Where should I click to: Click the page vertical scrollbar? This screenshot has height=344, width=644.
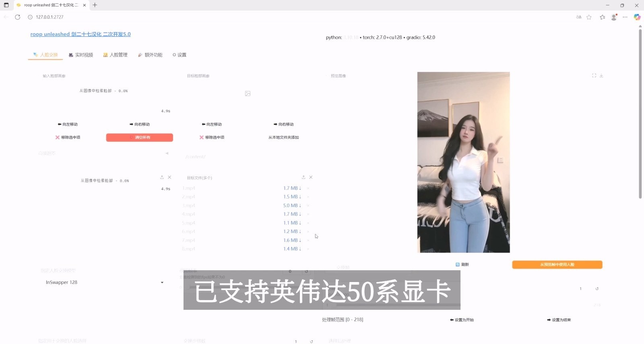pos(640,114)
